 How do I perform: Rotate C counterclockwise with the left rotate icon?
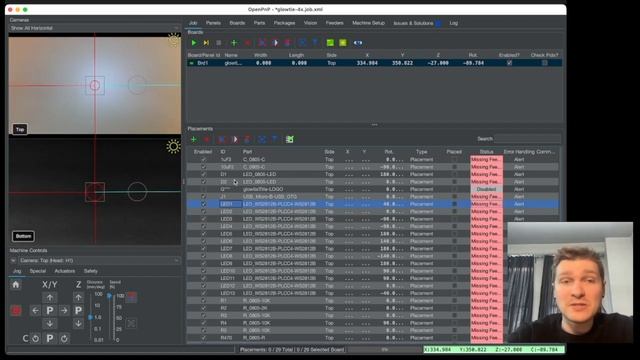point(36,338)
